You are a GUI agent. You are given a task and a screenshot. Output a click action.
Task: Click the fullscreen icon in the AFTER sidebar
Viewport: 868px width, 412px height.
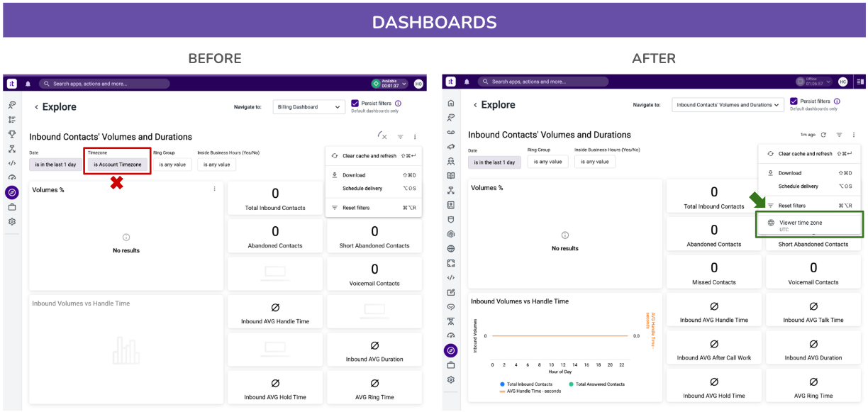pos(451,263)
